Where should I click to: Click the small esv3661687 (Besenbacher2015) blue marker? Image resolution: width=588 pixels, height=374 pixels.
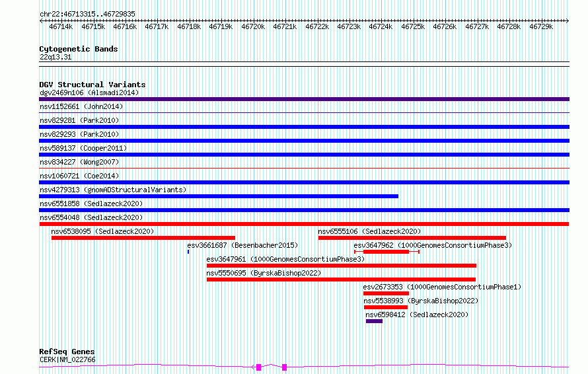click(x=188, y=252)
